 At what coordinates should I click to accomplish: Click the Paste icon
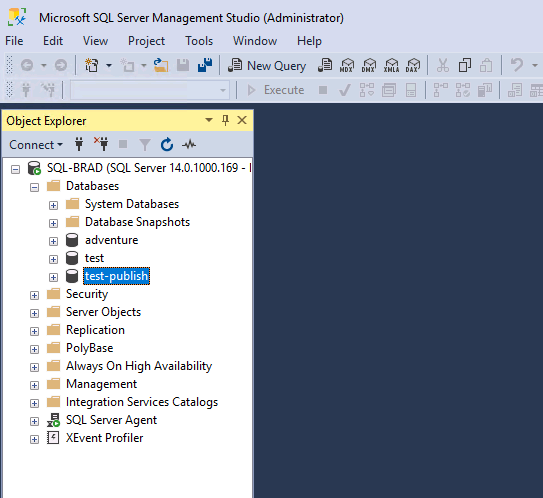pyautogui.click(x=486, y=65)
